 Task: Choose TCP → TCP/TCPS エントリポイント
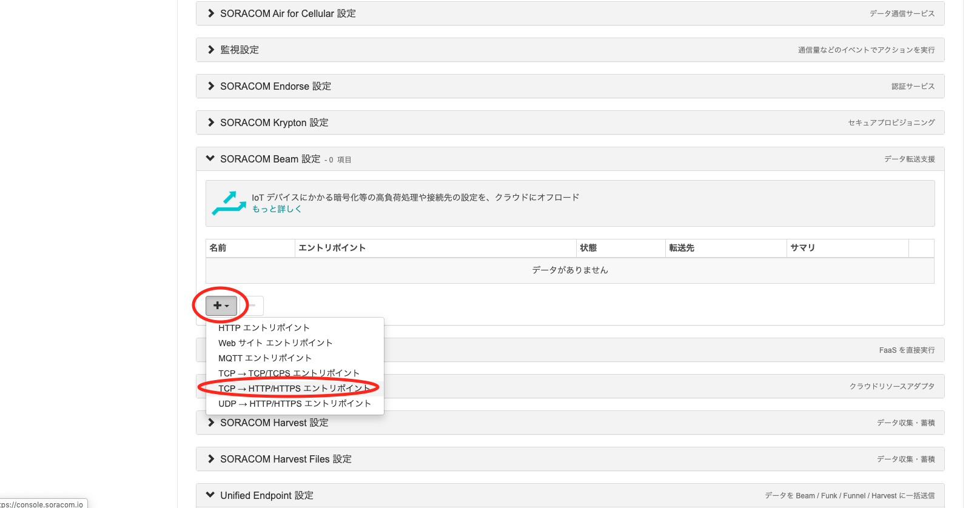pyautogui.click(x=295, y=373)
